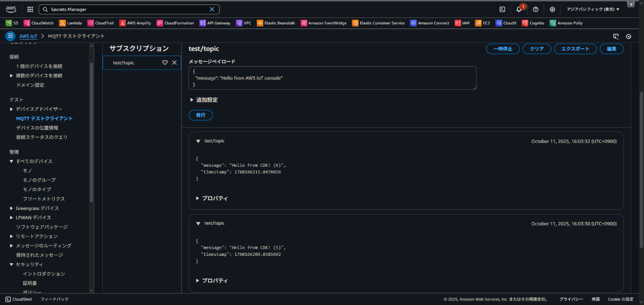Image resolution: width=644 pixels, height=305 pixels.
Task: Click the 編集 edit button
Action: click(612, 49)
